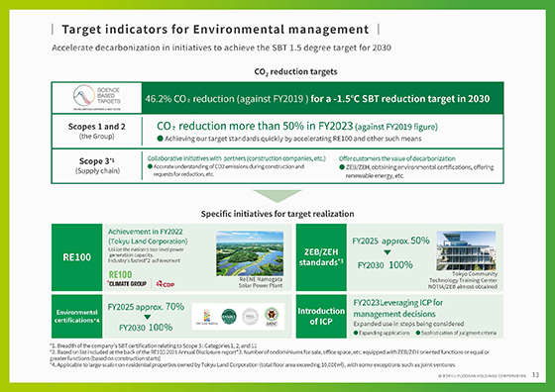Image resolution: width=555 pixels, height=392 pixels.
Task: Click the Climate Group logo
Action: 127,283
